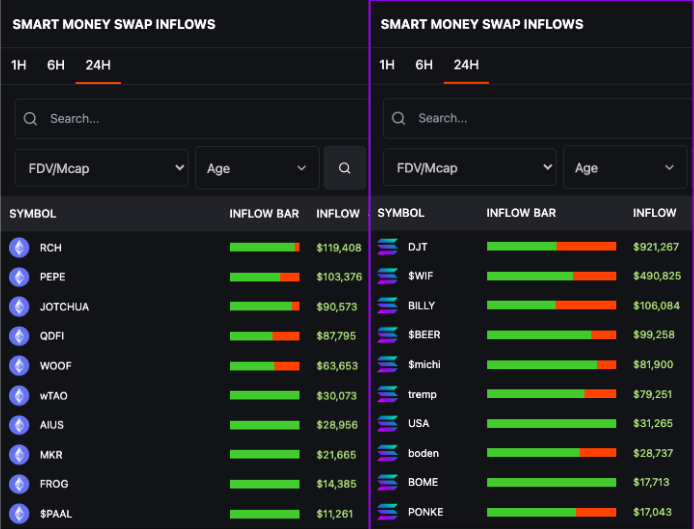Click the Solana icon beside boden
Viewport: 694px width, 529px height.
tap(387, 453)
